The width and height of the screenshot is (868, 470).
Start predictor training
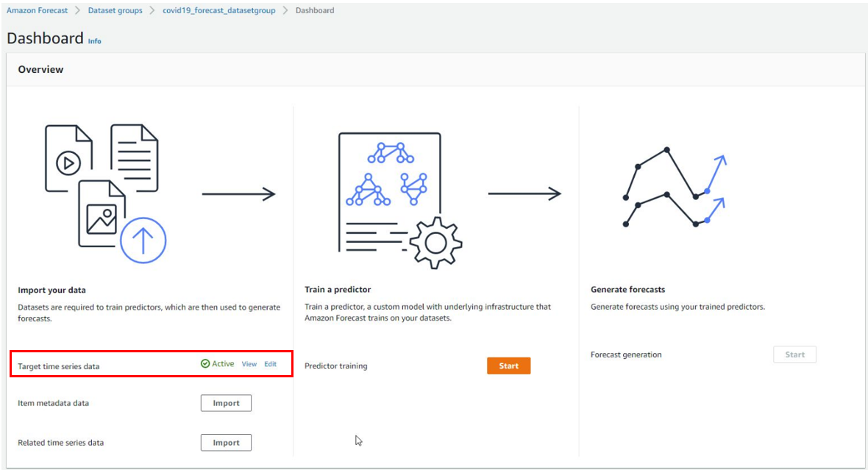(x=509, y=366)
